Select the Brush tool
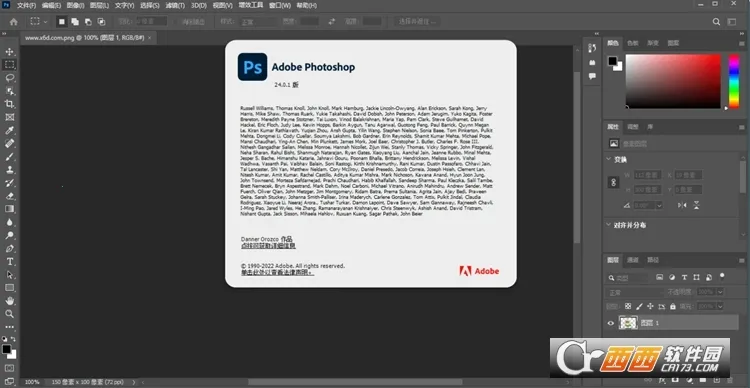Image resolution: width=750 pixels, height=388 pixels. (x=10, y=156)
